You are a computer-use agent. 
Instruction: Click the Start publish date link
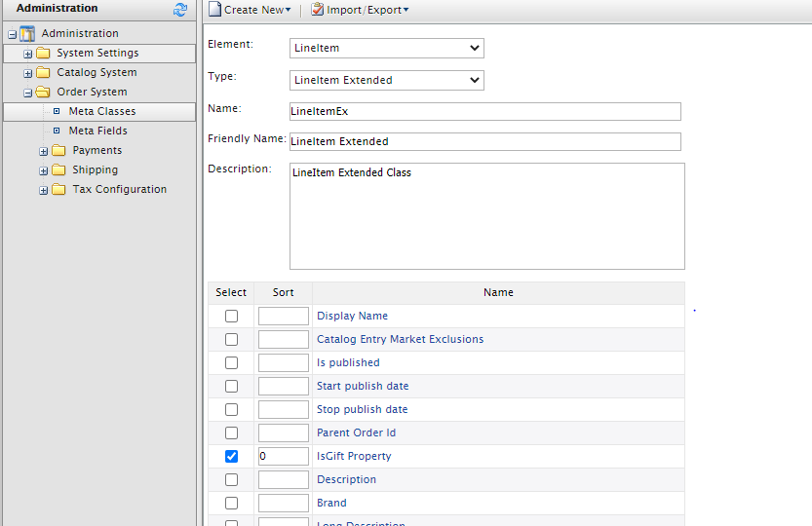363,386
